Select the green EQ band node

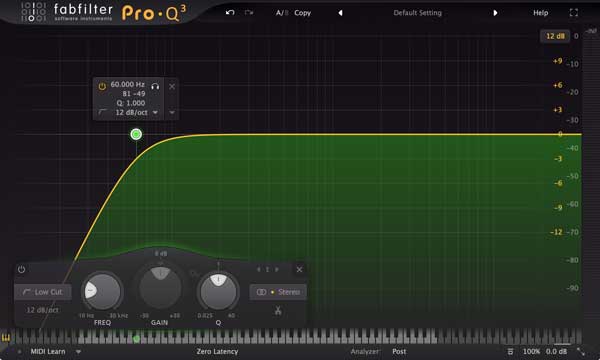(136, 134)
